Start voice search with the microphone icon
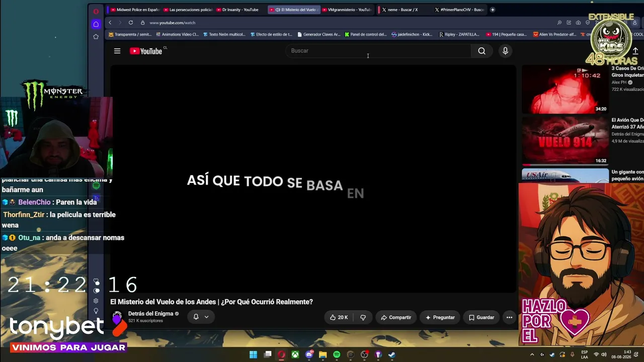644x362 pixels. coord(505,51)
